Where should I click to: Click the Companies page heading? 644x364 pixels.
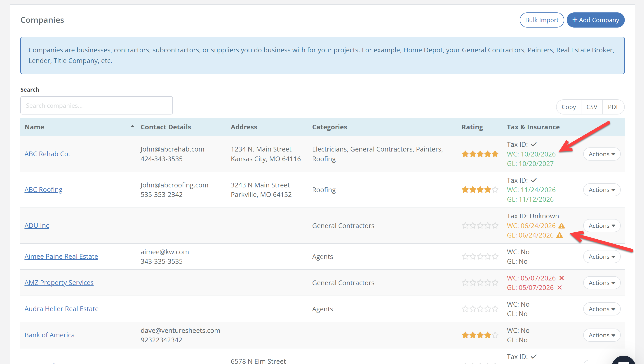tap(42, 20)
